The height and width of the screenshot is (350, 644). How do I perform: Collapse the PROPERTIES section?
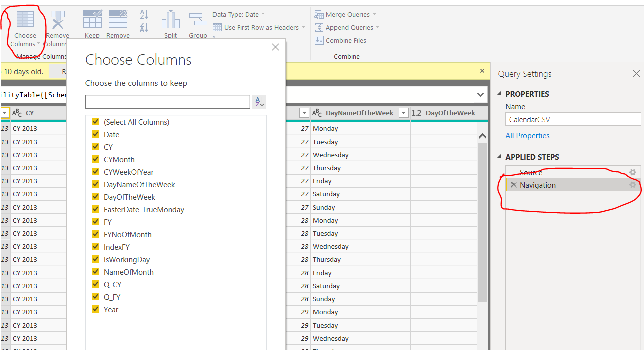pyautogui.click(x=500, y=94)
